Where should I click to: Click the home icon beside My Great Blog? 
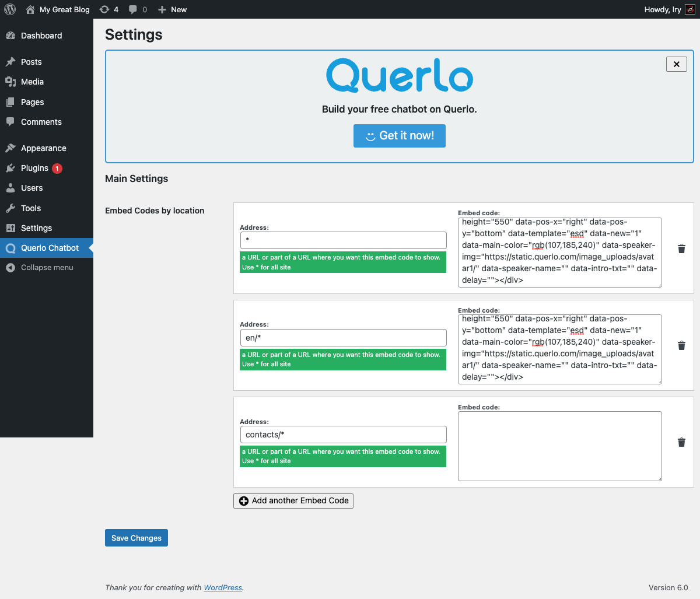tap(30, 9)
